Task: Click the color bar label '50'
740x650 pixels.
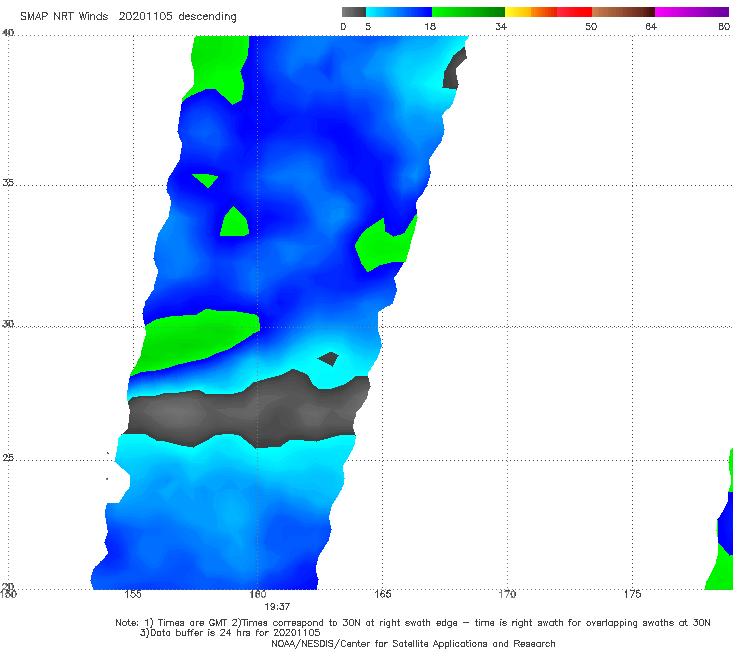Action: click(x=591, y=26)
